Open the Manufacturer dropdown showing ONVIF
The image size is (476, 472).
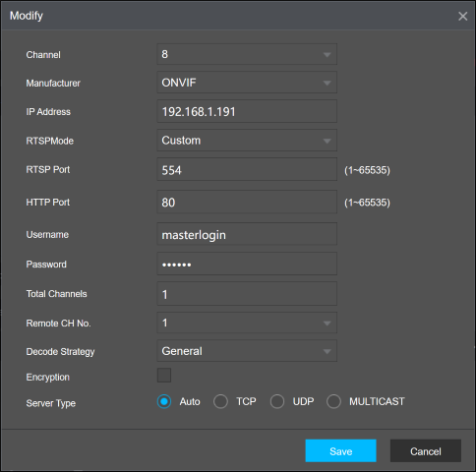pyautogui.click(x=247, y=83)
